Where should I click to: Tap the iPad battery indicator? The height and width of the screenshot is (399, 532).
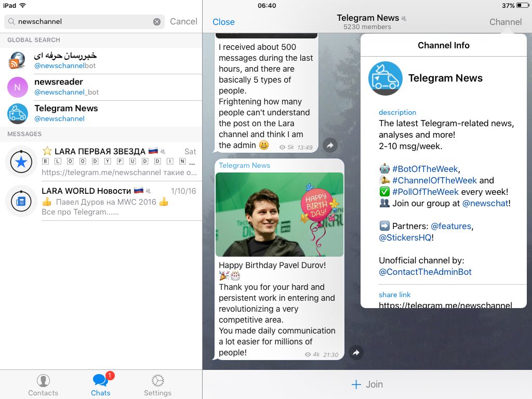(523, 5)
